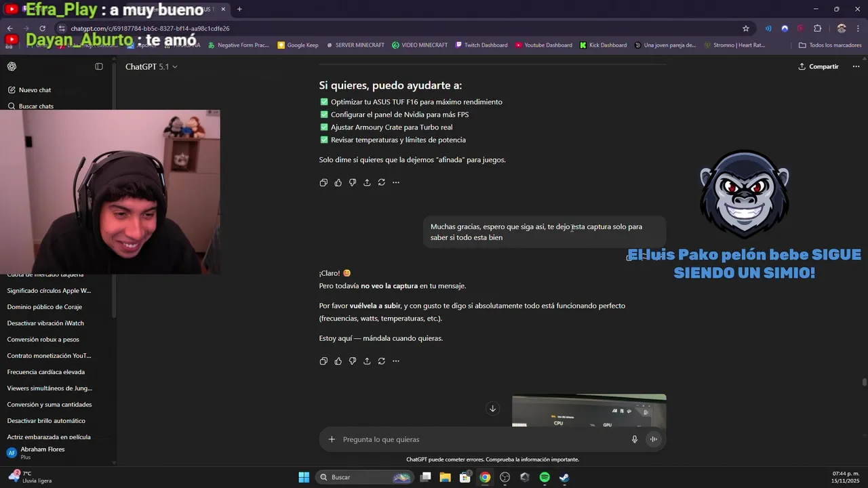Regenerate the response ending 'mándala cuando quieras'
The width and height of the screenshot is (868, 488).
(x=382, y=361)
